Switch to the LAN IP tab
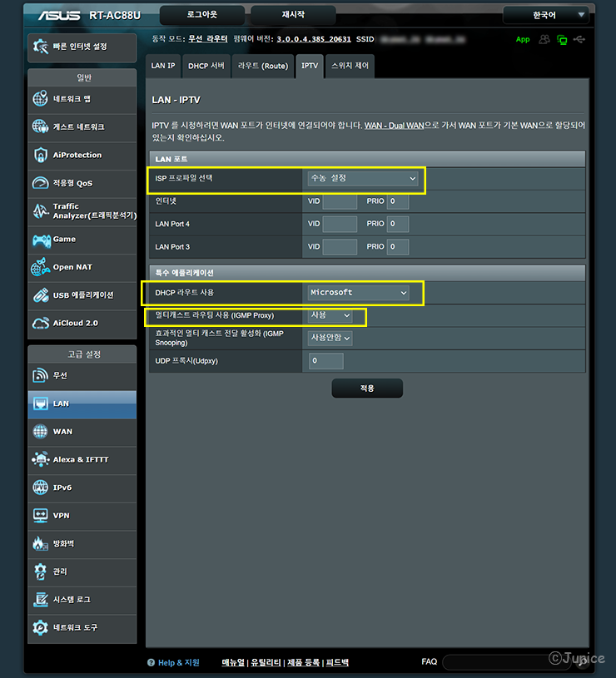616x678 pixels. 163,66
